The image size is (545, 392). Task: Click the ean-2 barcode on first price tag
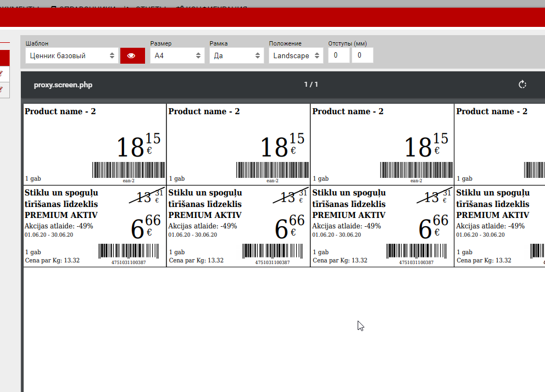[129, 170]
